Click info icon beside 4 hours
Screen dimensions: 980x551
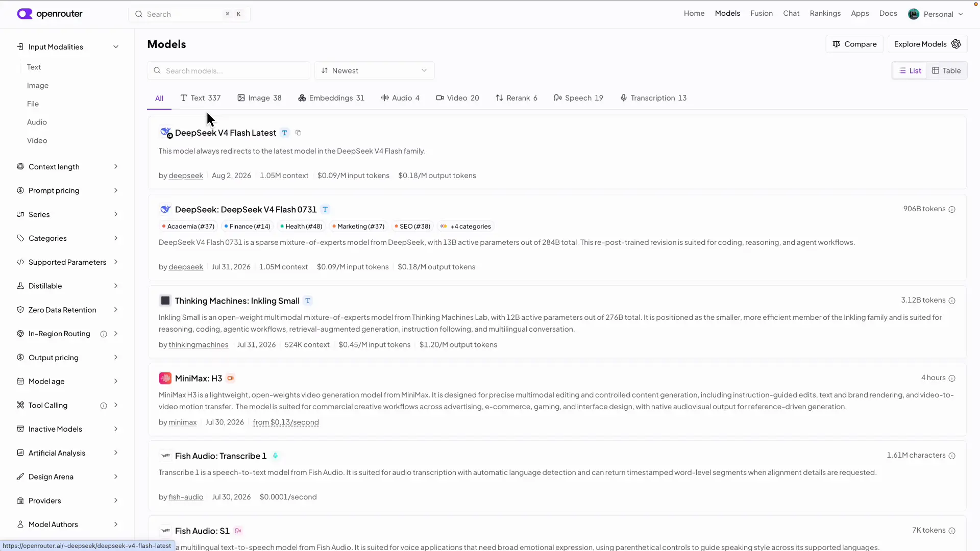tap(952, 379)
